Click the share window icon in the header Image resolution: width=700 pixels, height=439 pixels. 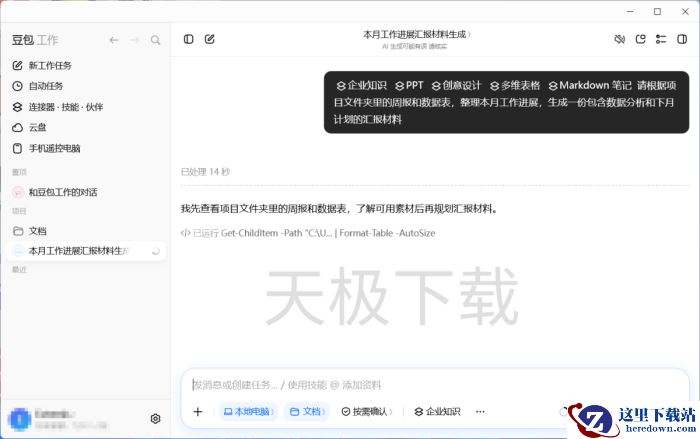(x=641, y=39)
